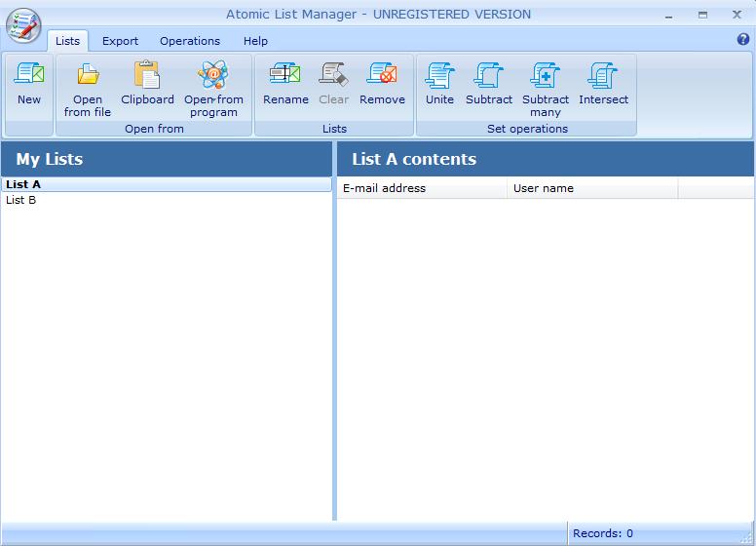Select List A in My Lists
The image size is (756, 546).
[x=167, y=184]
